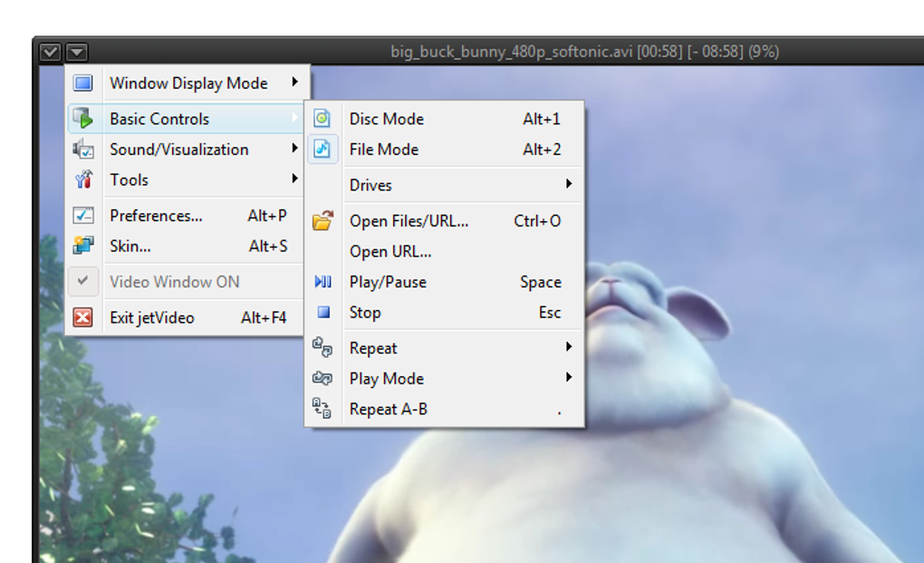Click the Play/Pause icon in submenu
Viewport: 924px width, 563px height.
(322, 282)
